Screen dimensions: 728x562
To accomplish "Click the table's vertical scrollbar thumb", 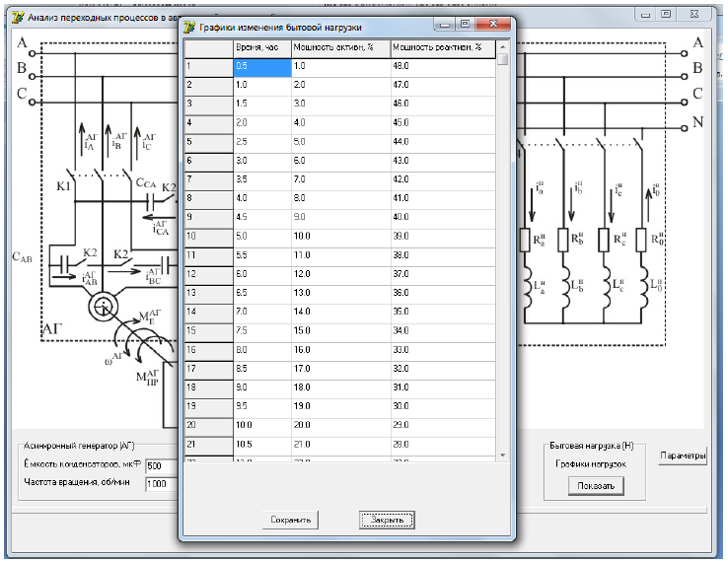I will pyautogui.click(x=503, y=60).
